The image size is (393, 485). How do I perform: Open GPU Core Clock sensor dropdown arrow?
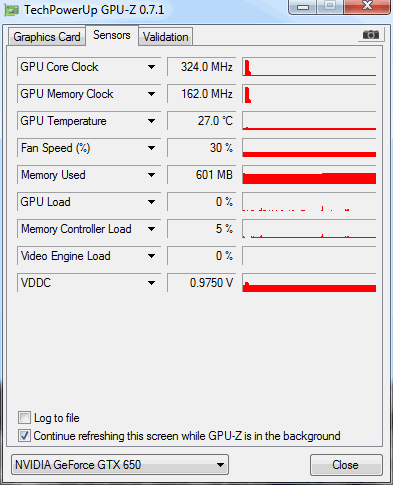[x=151, y=67]
